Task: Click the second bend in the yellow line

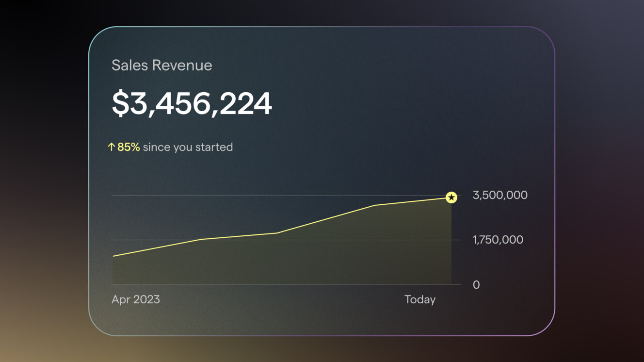Action: point(277,233)
